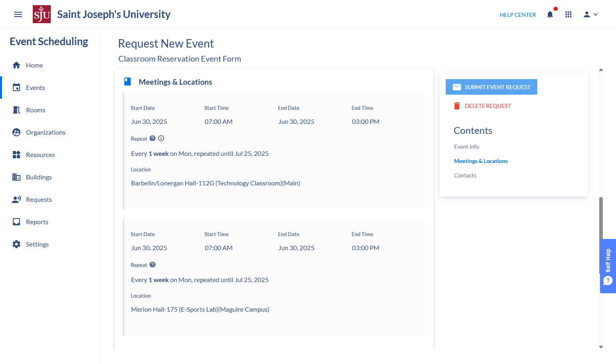Click the SJU logo
This screenshot has width=616, height=364.
point(42,14)
